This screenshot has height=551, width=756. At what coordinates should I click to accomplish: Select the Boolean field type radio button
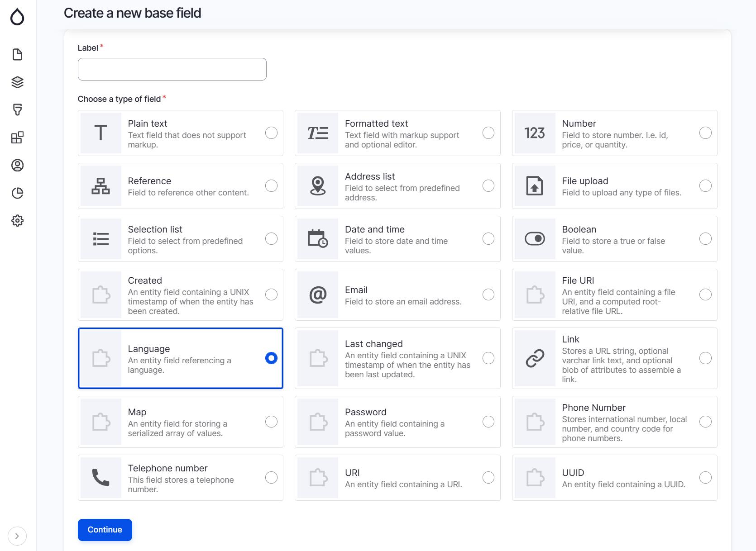tap(705, 239)
